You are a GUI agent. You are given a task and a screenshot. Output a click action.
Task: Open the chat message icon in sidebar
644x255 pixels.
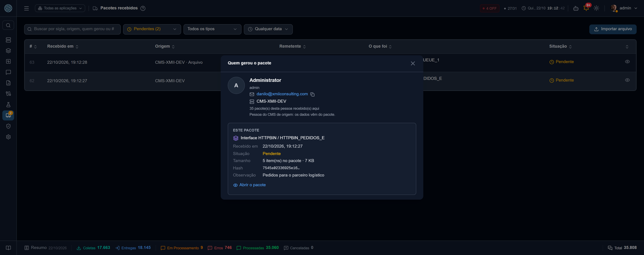[8, 72]
